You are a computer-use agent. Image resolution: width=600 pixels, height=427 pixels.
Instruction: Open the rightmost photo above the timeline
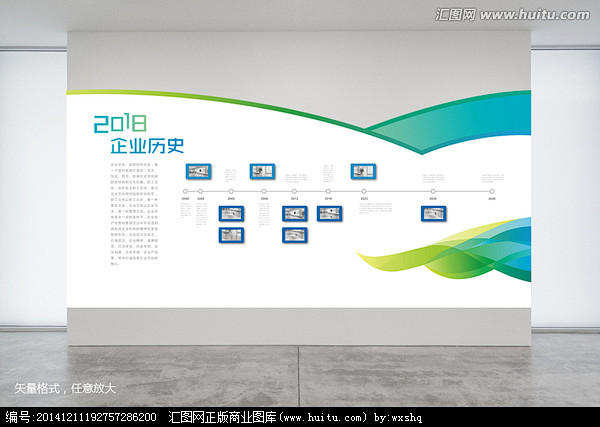coord(363,171)
